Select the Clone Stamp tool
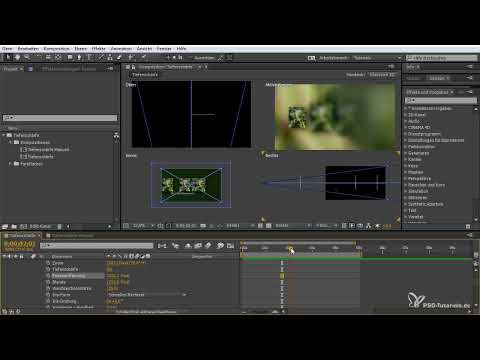 click(x=110, y=57)
